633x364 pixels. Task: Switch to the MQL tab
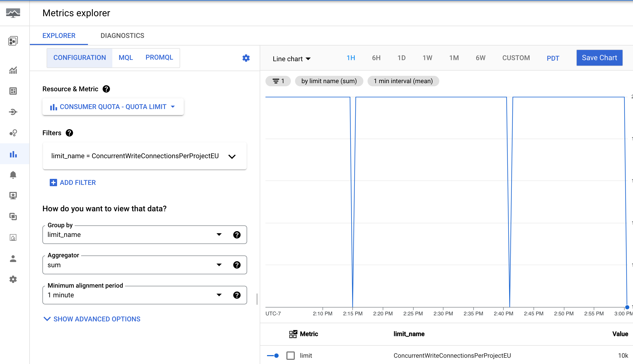tap(125, 57)
